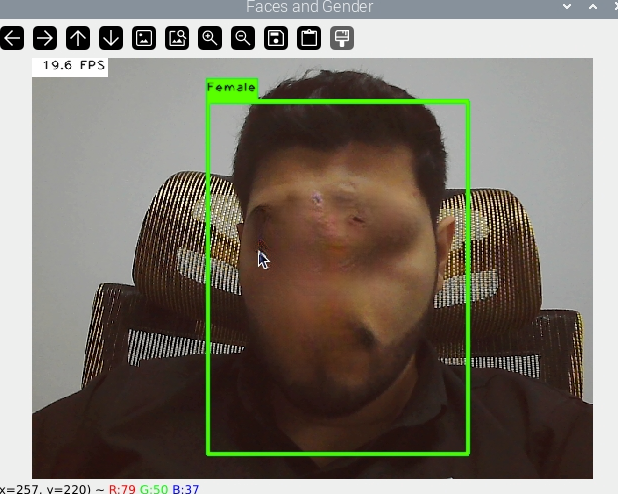The height and width of the screenshot is (494, 618).
Task: Click the pan up arrow icon
Action: tap(78, 38)
